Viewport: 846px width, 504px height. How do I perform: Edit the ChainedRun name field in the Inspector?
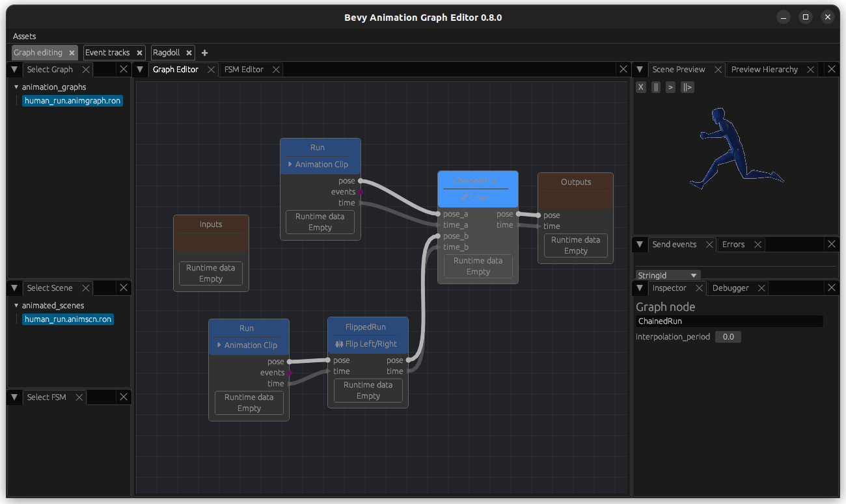729,321
